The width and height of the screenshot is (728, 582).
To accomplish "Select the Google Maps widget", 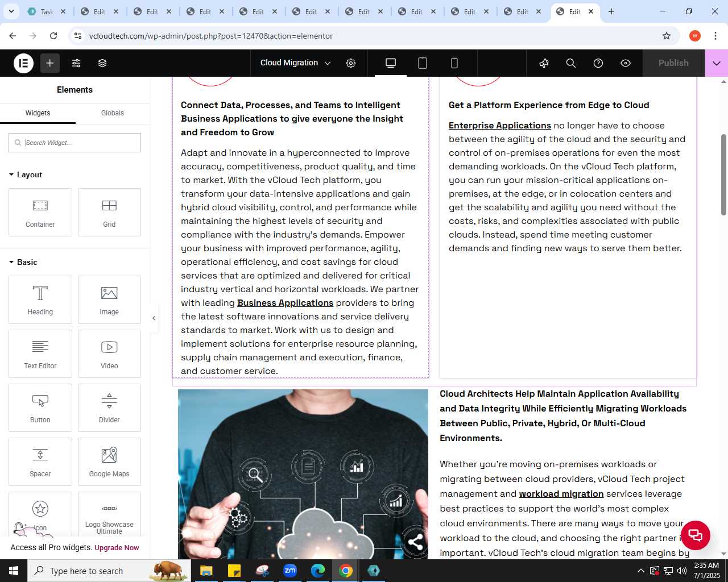I will (x=109, y=462).
